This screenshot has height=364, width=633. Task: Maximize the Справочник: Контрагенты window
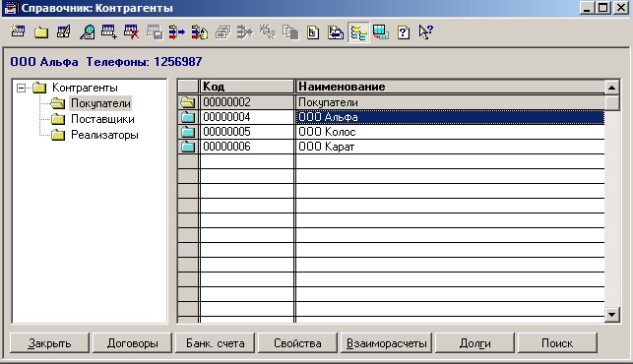click(603, 8)
